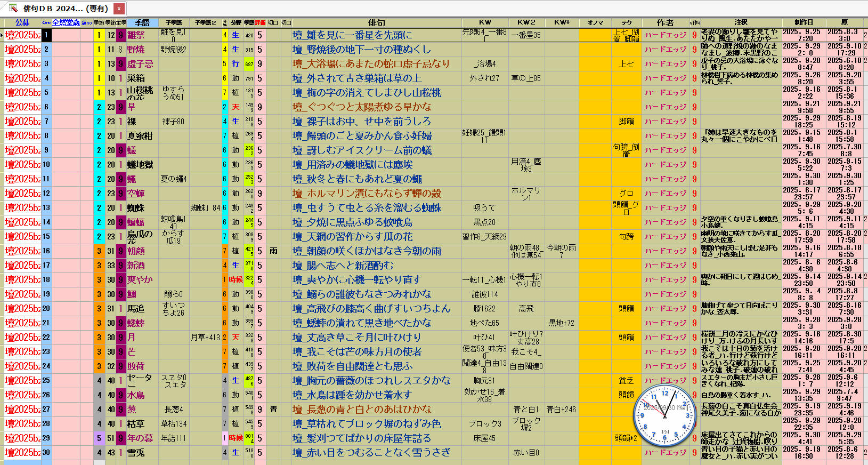Click the yellow season cell in row 3

click(x=99, y=64)
